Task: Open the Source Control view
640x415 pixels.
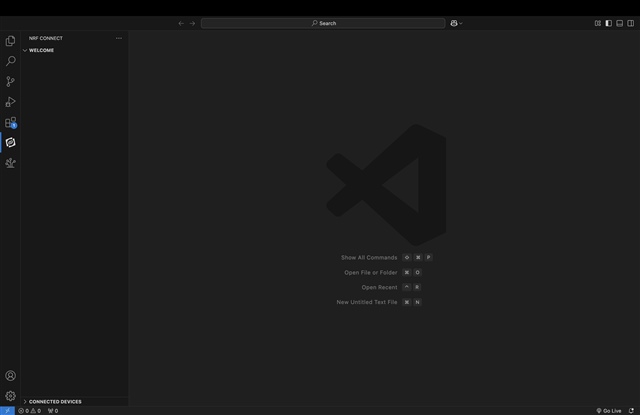Action: point(11,82)
